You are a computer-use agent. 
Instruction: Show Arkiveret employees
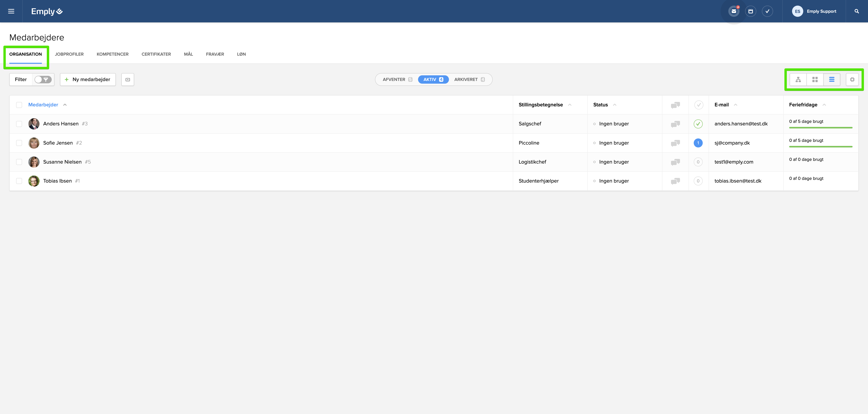pyautogui.click(x=469, y=80)
